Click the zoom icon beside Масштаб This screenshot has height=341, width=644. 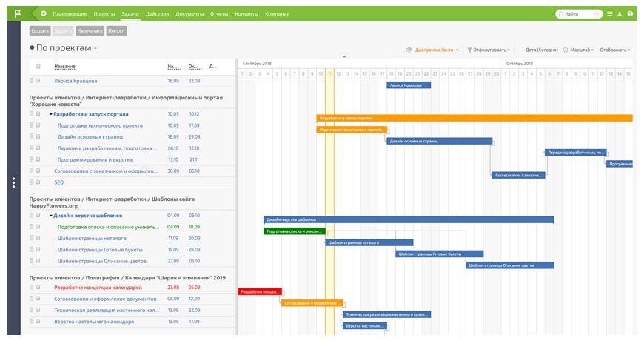[x=566, y=50]
